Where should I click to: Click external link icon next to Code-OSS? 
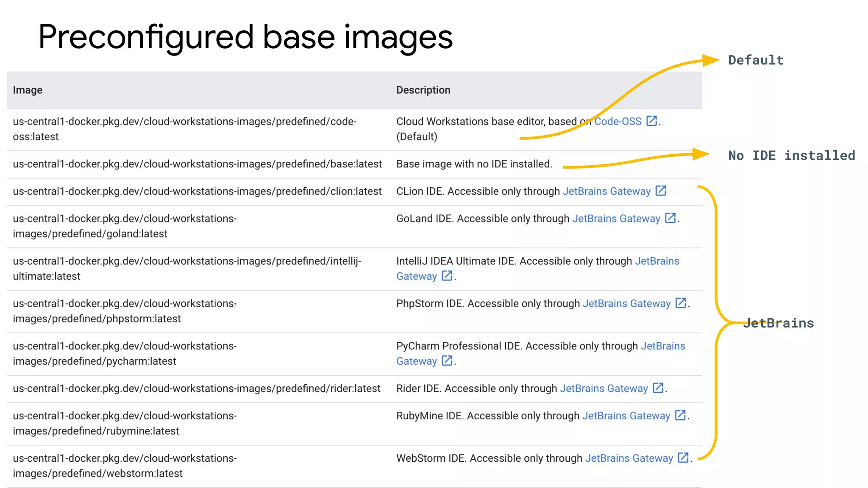tap(651, 121)
